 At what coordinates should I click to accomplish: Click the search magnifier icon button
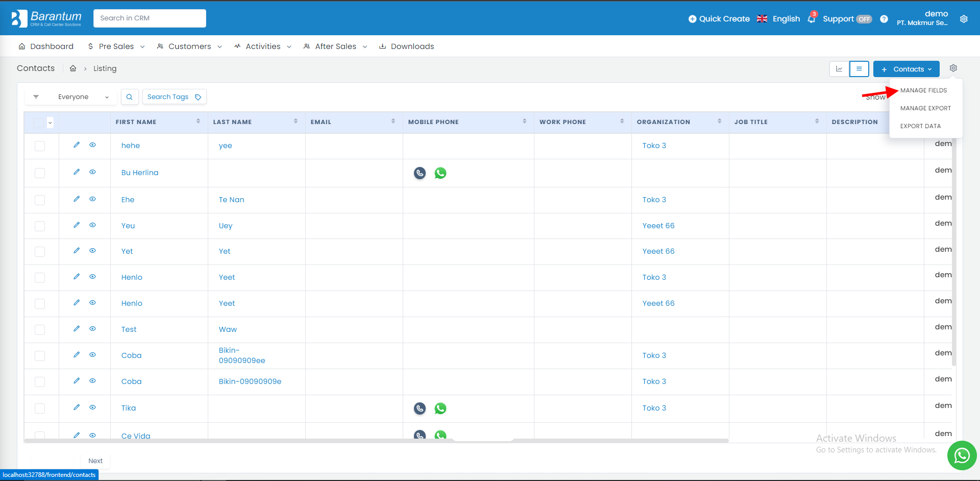pos(130,97)
